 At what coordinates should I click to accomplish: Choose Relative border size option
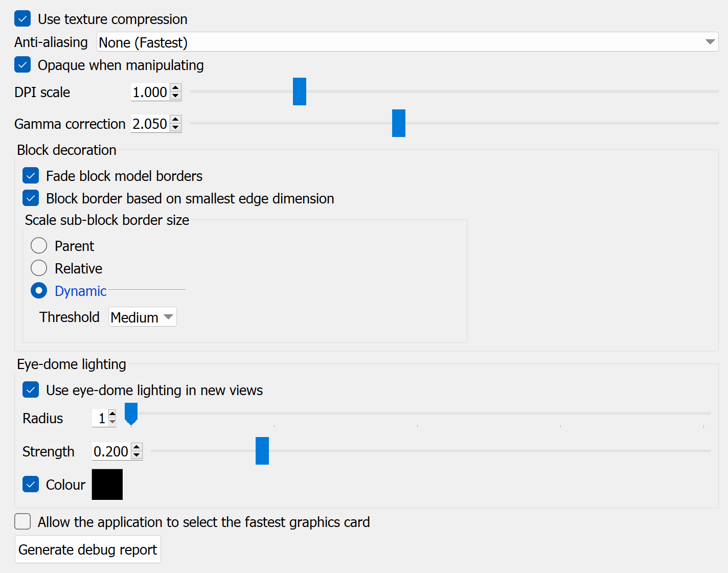point(39,268)
